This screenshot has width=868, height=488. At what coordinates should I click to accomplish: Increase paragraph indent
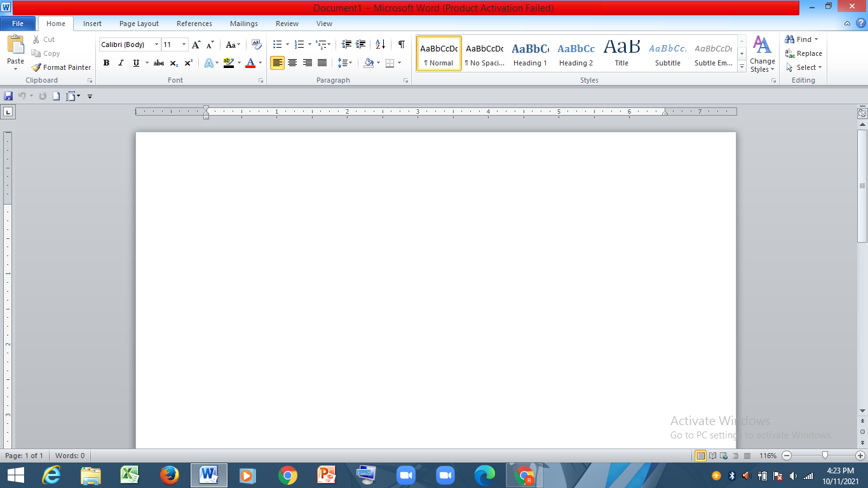[x=361, y=44]
